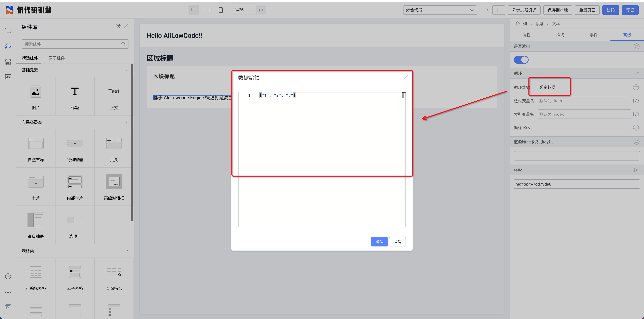Viewport: 644px width, 319px height.
Task: Click the 搜索组件 search field
Action: pyautogui.click(x=72, y=44)
